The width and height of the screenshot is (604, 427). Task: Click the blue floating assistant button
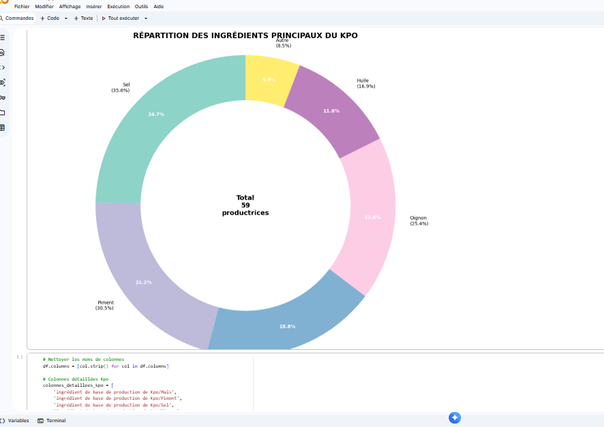pos(454,417)
